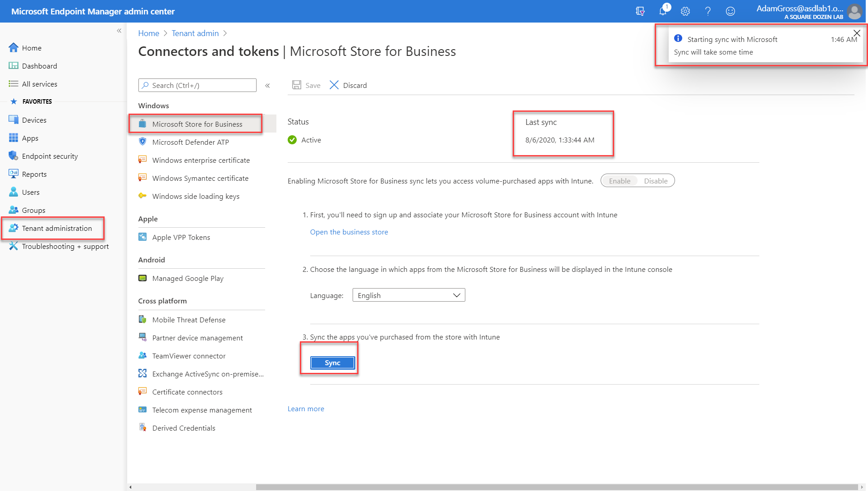
Task: Click the Windows side loading keys key icon
Action: (142, 196)
